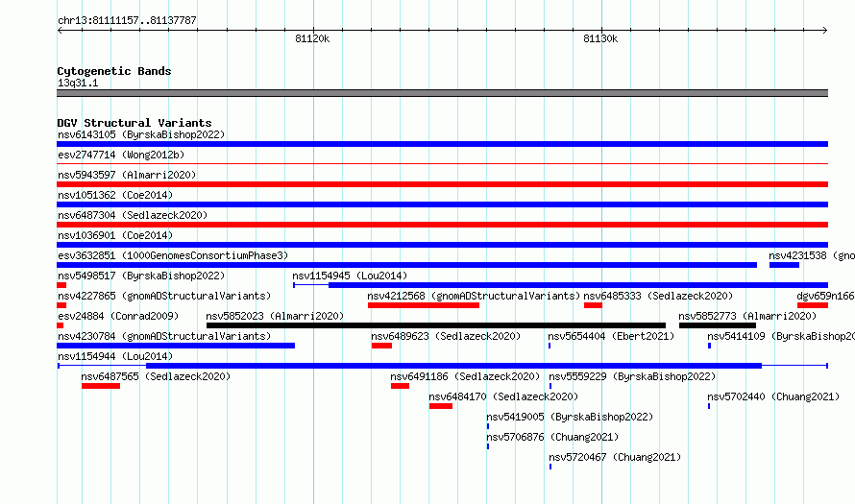Viewport: 855px width, 504px height.
Task: Select nsv1154944 (Lou2014) label
Action: [115, 356]
